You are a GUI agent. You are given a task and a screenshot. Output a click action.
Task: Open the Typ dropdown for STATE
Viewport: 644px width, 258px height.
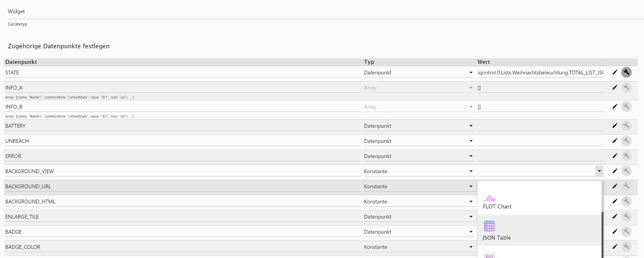click(x=419, y=73)
